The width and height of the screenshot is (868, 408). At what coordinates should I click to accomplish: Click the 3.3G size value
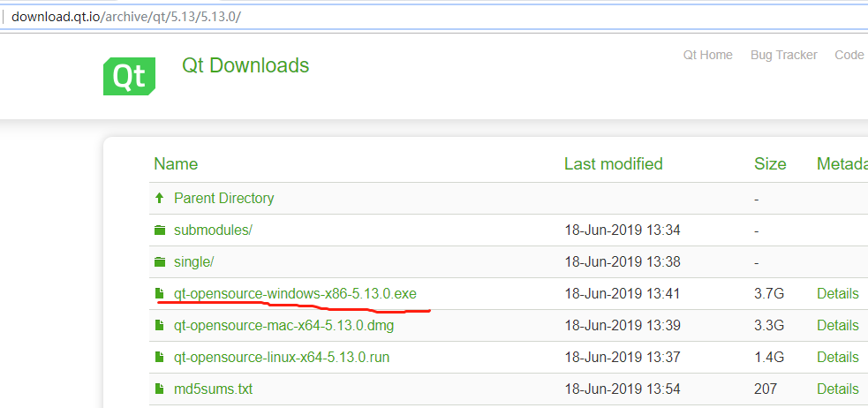point(769,326)
